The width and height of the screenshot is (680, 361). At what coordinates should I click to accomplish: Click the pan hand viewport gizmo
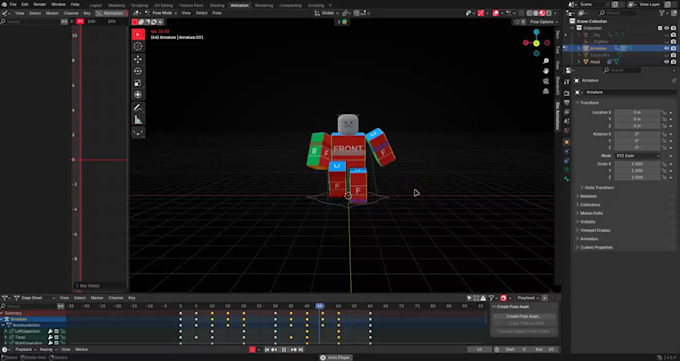tap(546, 71)
